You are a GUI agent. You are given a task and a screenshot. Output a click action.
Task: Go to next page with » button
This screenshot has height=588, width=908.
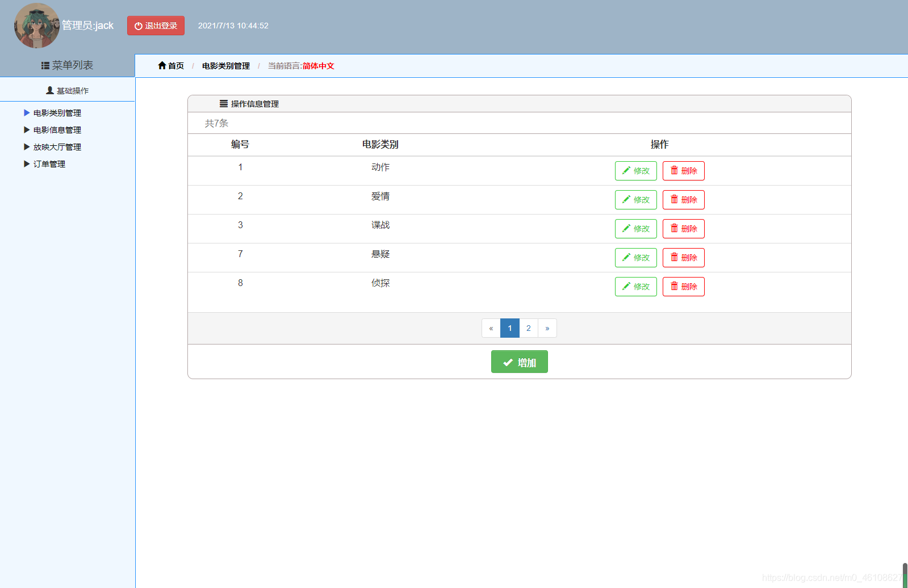pyautogui.click(x=547, y=328)
